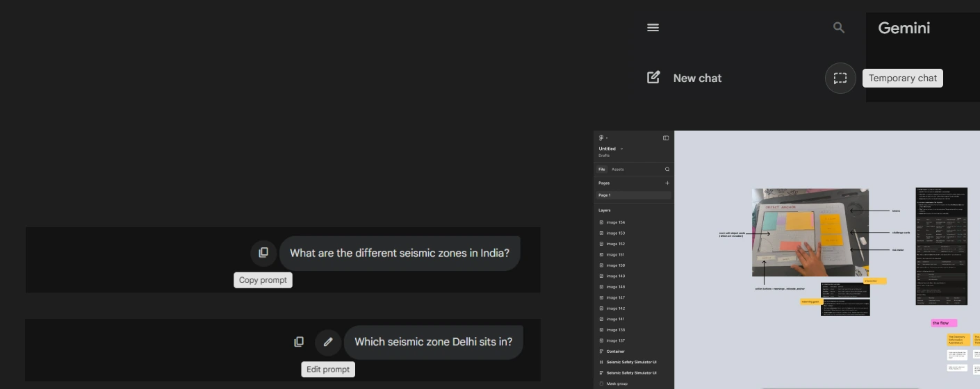Edit the Delhi seismic zone prompt
980x389 pixels.
pyautogui.click(x=328, y=342)
